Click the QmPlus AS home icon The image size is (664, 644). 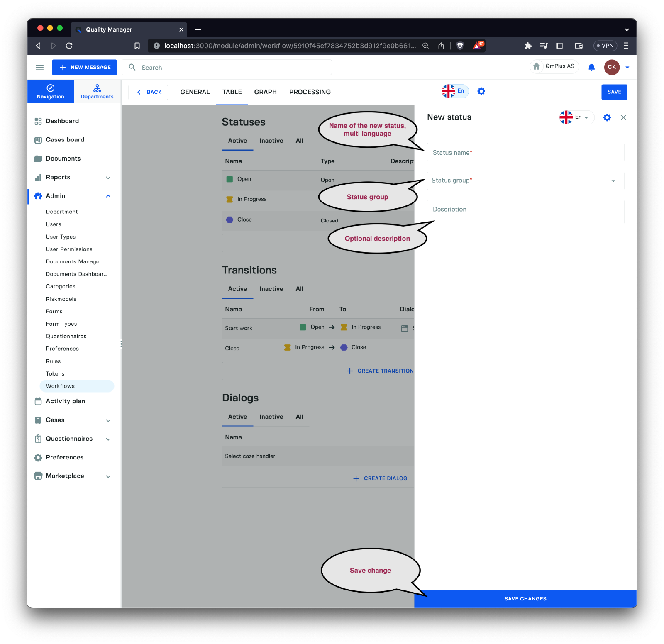[x=537, y=66]
